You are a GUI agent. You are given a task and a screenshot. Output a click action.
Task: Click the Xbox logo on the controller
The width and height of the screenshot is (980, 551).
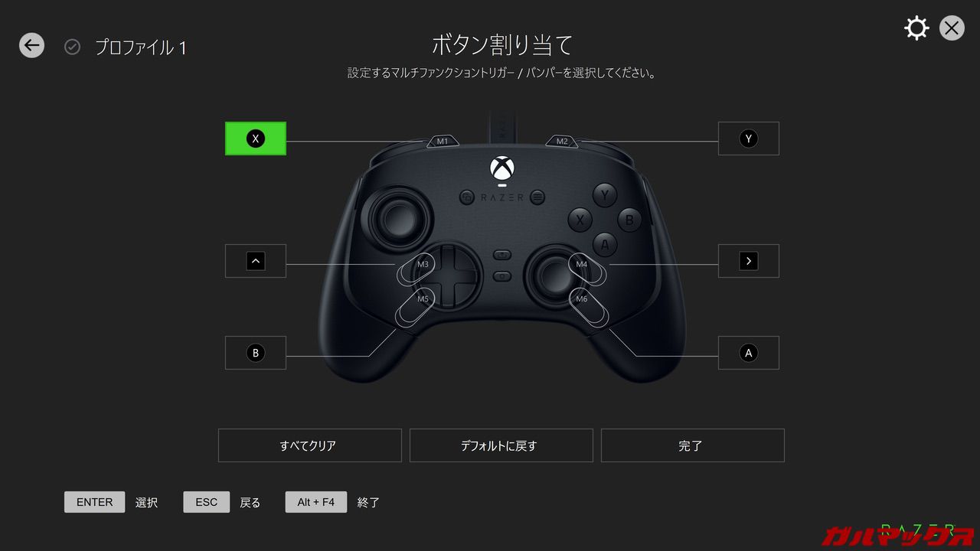click(x=501, y=168)
